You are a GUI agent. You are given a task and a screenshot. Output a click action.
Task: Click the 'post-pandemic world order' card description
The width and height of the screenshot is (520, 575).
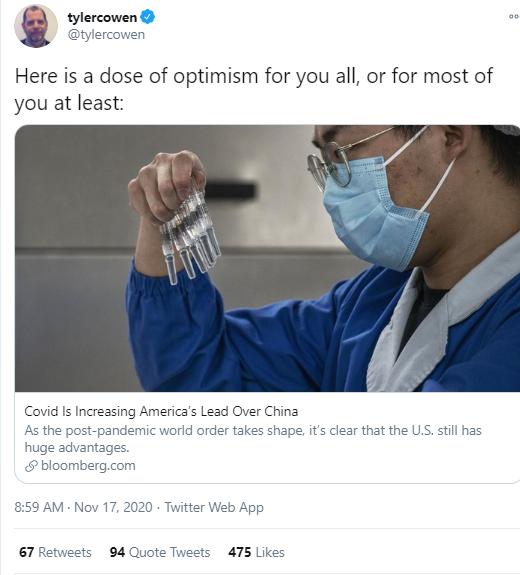tap(253, 439)
